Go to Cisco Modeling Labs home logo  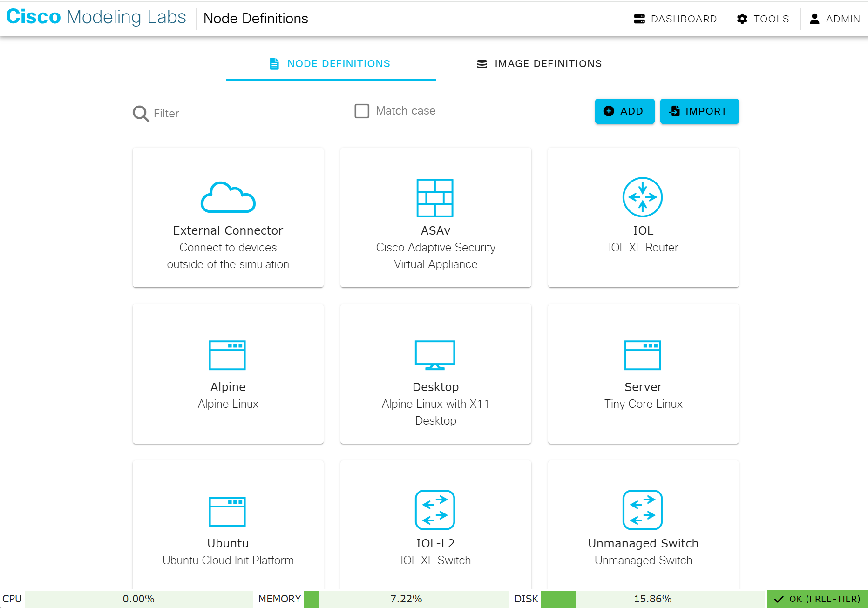click(x=96, y=17)
